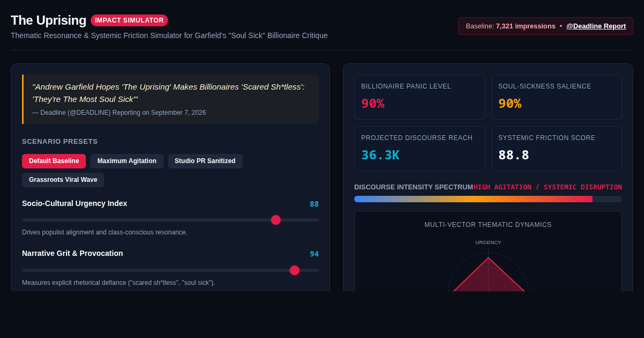The width and height of the screenshot is (644, 338).
Task: Apply the Maximum Agitation preset
Action: pyautogui.click(x=127, y=161)
